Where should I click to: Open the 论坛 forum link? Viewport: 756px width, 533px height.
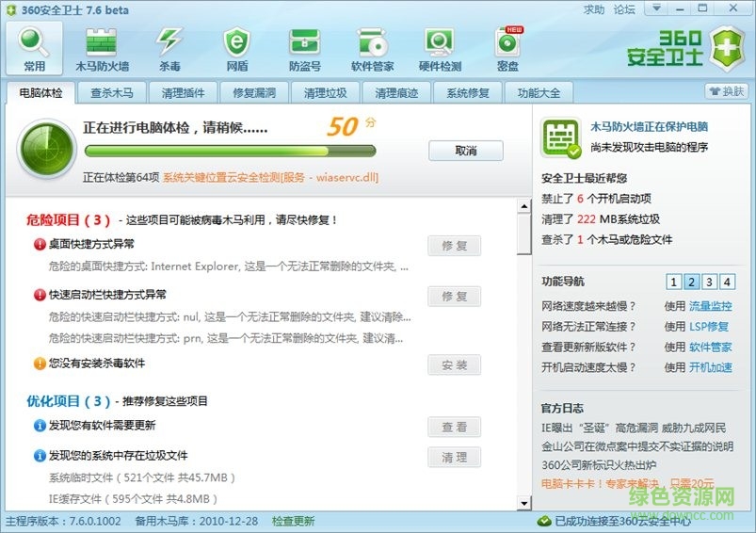tap(624, 9)
